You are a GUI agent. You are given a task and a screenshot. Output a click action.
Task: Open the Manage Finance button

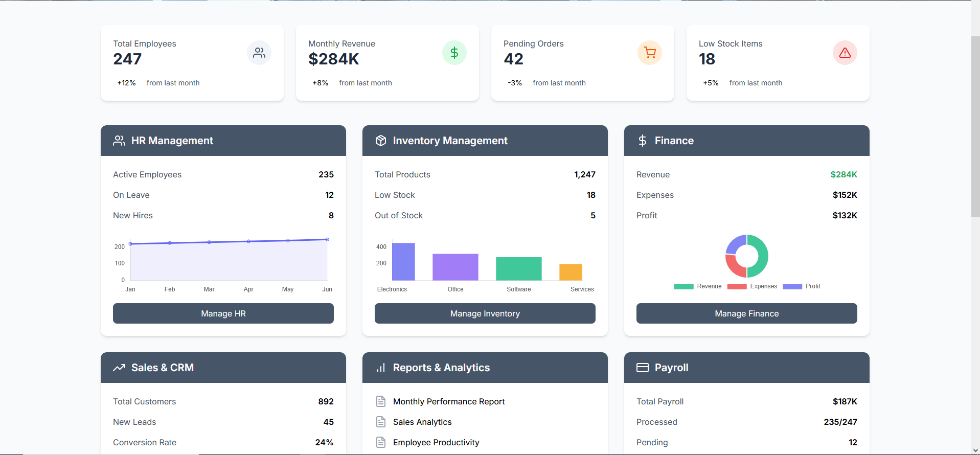coord(747,313)
